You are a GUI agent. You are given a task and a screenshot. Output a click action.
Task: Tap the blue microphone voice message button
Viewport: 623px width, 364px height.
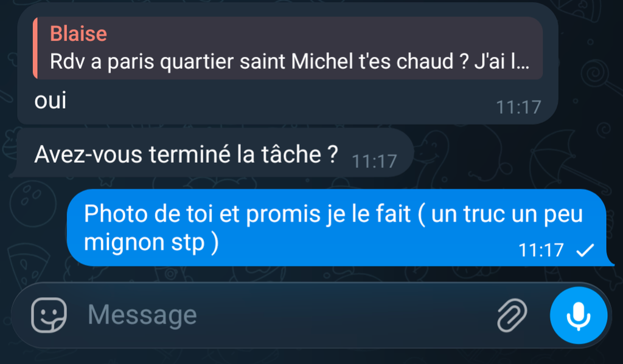point(579,315)
